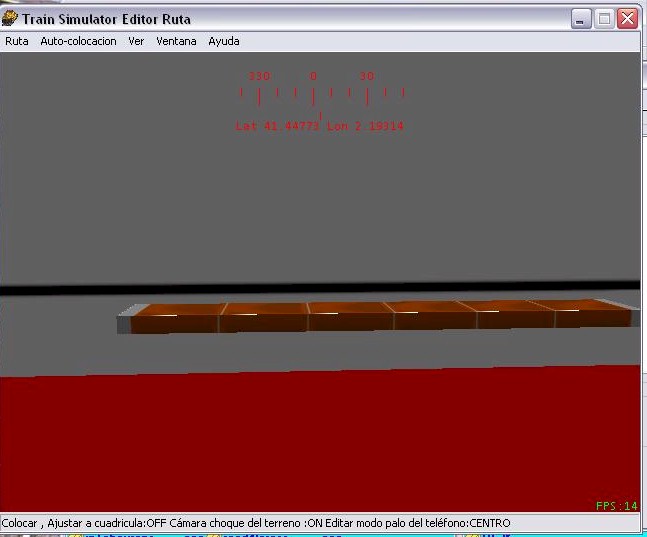Click the Train Simulator Editor title bar icon
This screenshot has height=537, width=647.
10,18
